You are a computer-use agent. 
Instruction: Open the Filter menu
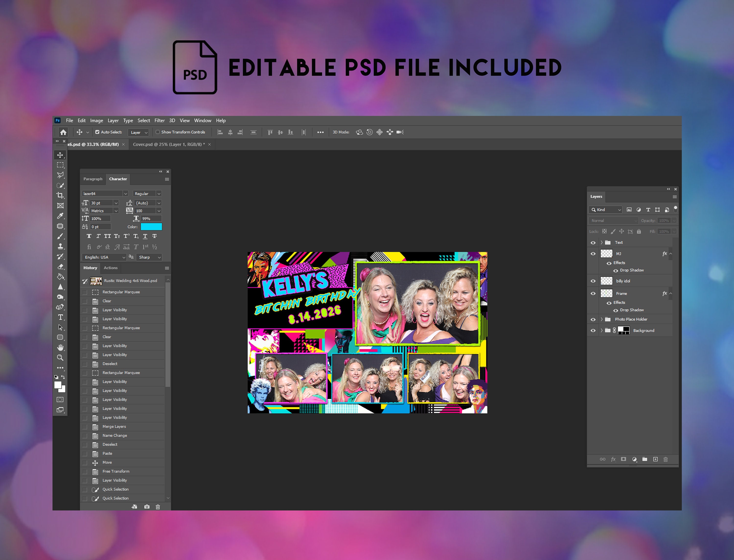160,120
